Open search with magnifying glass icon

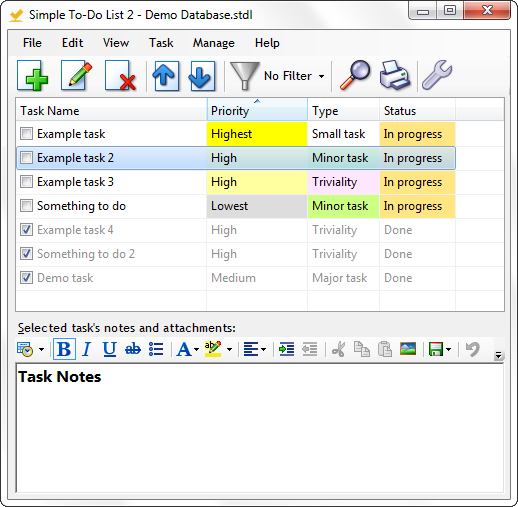point(355,75)
